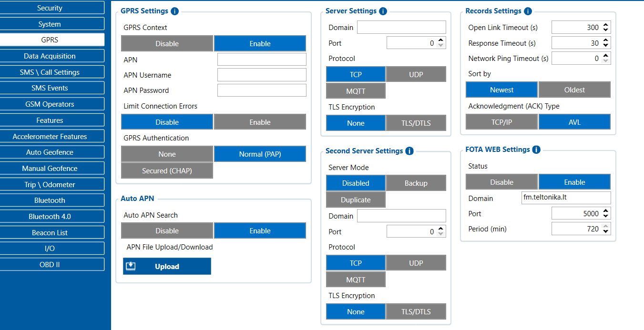Select Secured (CHAP) authentication
This screenshot has width=644, height=330.
click(167, 170)
